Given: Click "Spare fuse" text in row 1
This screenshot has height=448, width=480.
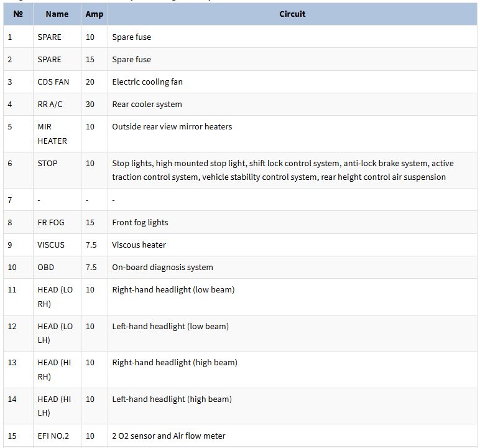Looking at the screenshot, I should 132,37.
